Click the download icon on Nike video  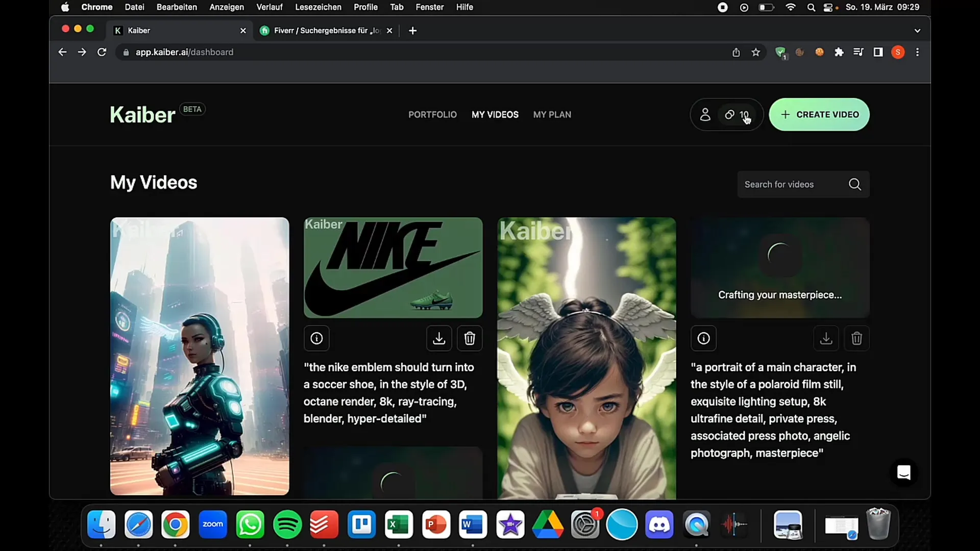439,338
